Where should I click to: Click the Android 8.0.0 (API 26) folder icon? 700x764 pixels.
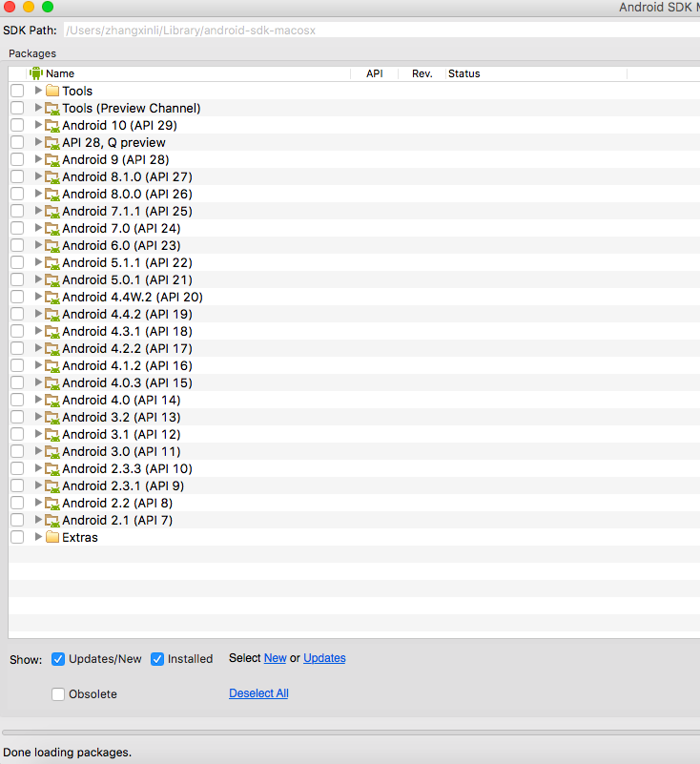coord(52,194)
